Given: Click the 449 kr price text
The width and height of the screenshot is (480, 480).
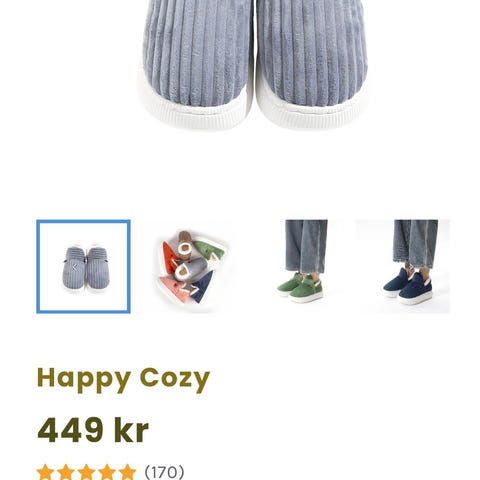Looking at the screenshot, I should tap(93, 430).
